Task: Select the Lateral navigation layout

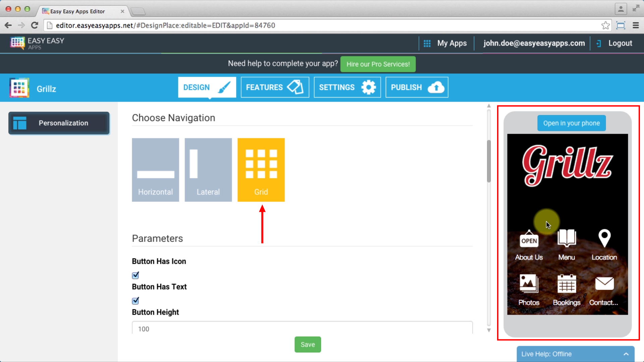Action: click(x=208, y=170)
